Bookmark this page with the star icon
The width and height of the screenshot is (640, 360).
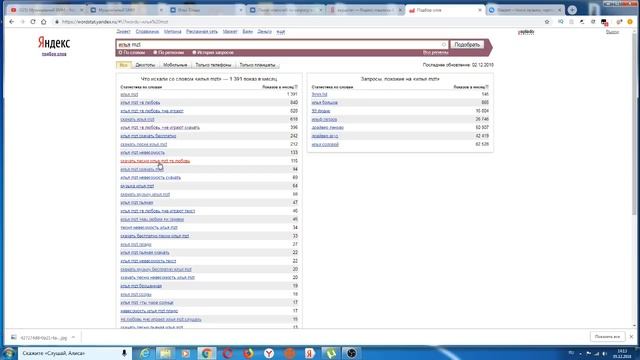coord(547,22)
